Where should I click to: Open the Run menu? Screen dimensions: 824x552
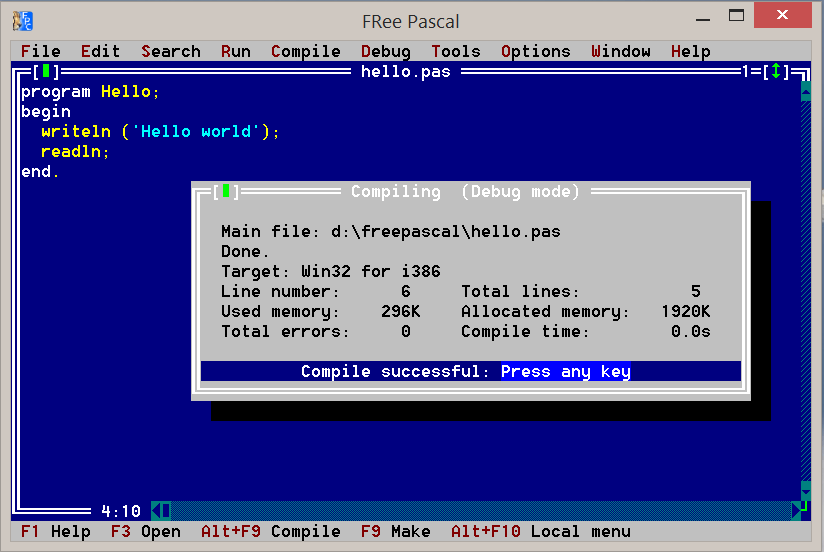pyautogui.click(x=235, y=52)
